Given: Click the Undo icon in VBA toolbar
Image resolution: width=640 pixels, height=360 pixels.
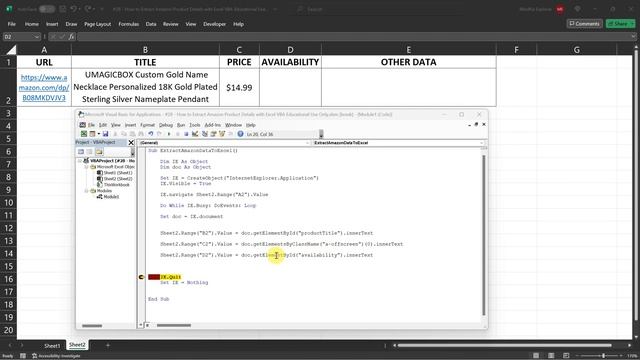Looking at the screenshot, I should 151,134.
